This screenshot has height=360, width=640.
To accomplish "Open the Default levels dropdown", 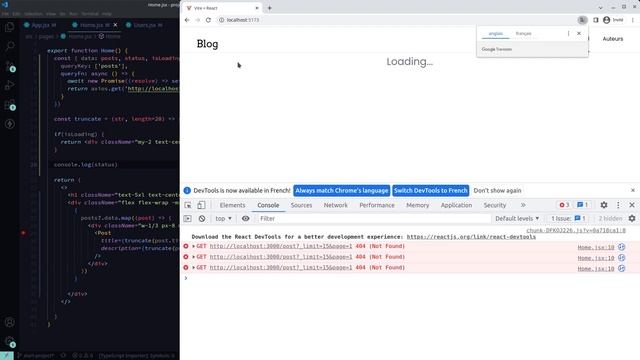I will pyautogui.click(x=517, y=219).
